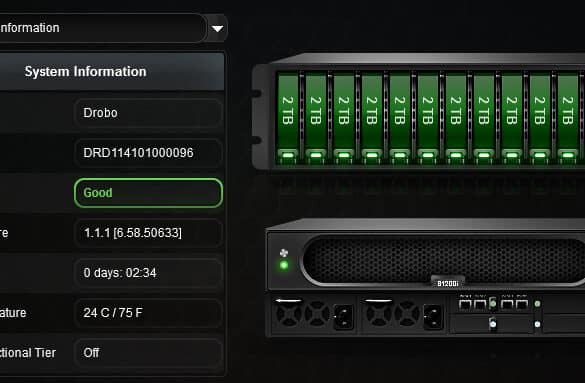Click the Tier value 'Off'
585x383 pixels.
[148, 352]
